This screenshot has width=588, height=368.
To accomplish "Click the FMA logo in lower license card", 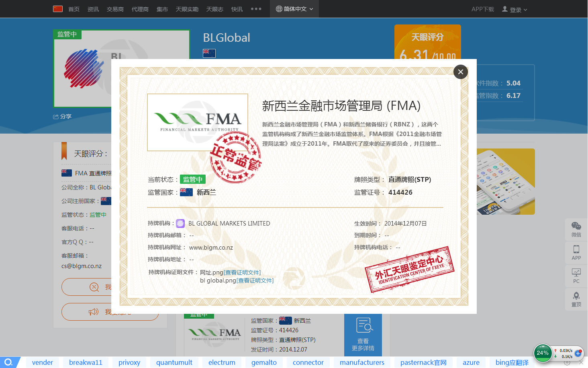I will [x=214, y=334].
